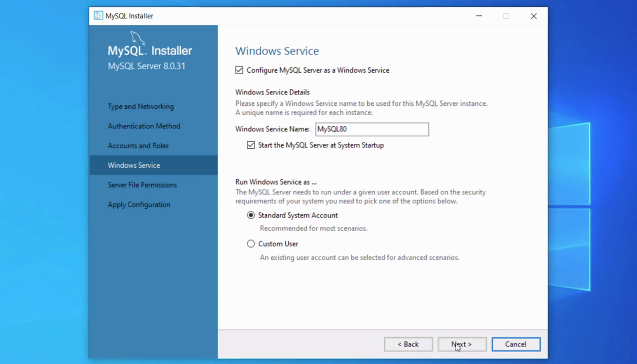Select the Standard System Account option
This screenshot has width=637, height=364.
pyautogui.click(x=251, y=215)
